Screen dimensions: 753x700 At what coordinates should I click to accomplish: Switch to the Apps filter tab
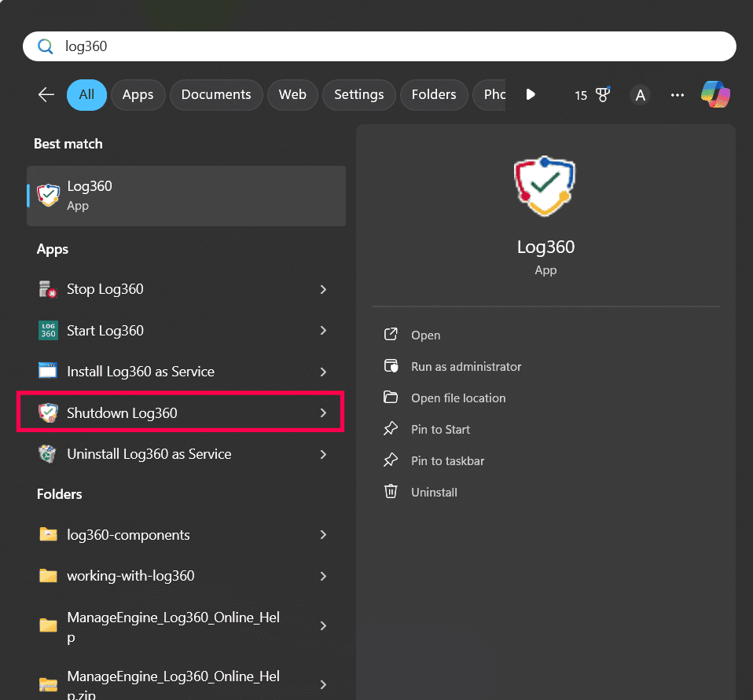[x=138, y=94]
